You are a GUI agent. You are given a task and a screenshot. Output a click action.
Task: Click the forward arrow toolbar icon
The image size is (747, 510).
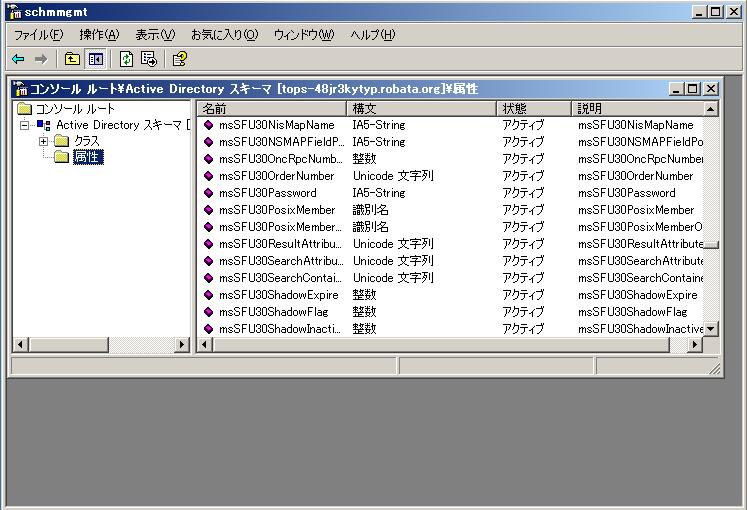click(x=41, y=59)
